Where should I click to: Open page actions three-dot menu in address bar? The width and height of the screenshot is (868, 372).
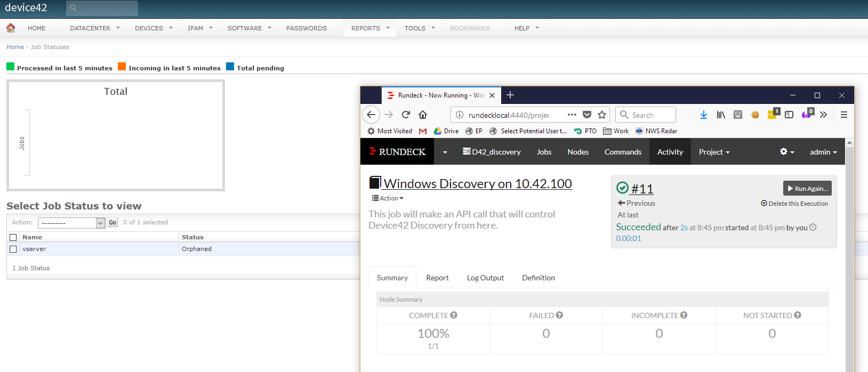572,115
